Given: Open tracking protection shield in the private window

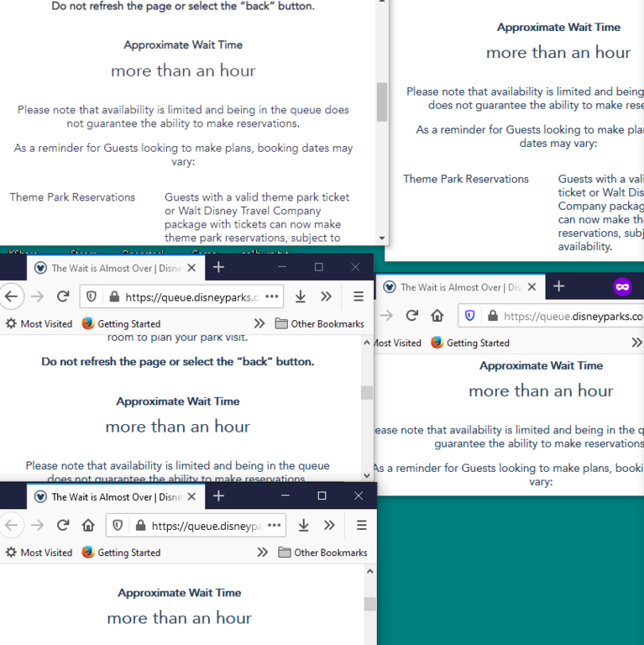Looking at the screenshot, I should coord(469,316).
